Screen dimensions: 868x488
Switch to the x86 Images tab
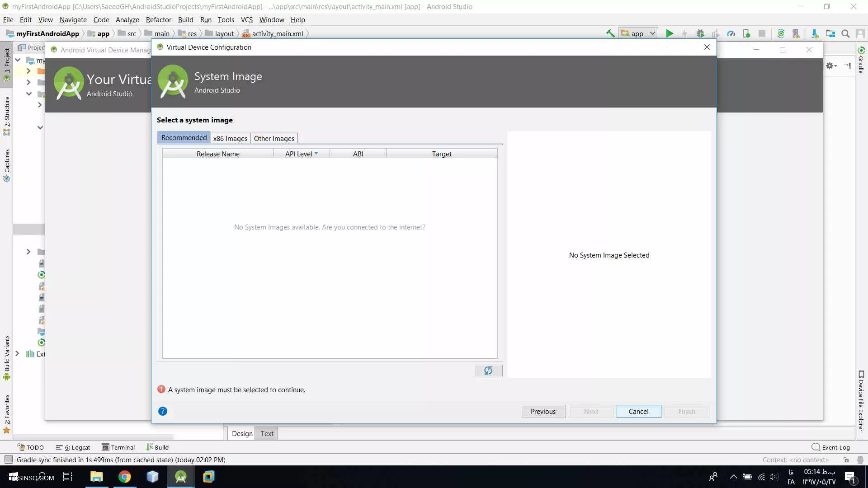(230, 138)
